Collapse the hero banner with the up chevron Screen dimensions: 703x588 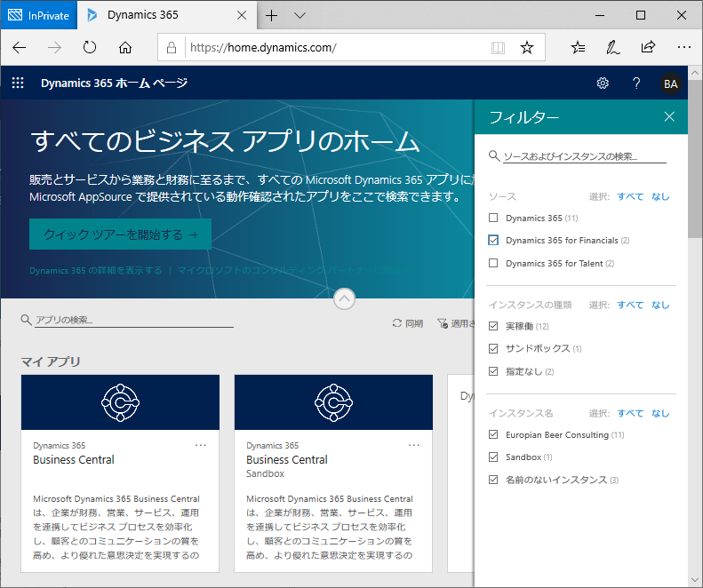pos(344,298)
